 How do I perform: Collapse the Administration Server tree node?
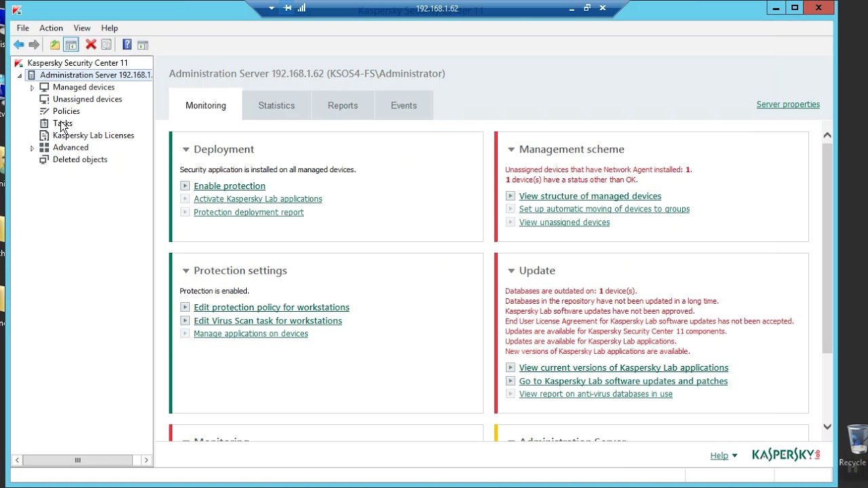tap(20, 76)
